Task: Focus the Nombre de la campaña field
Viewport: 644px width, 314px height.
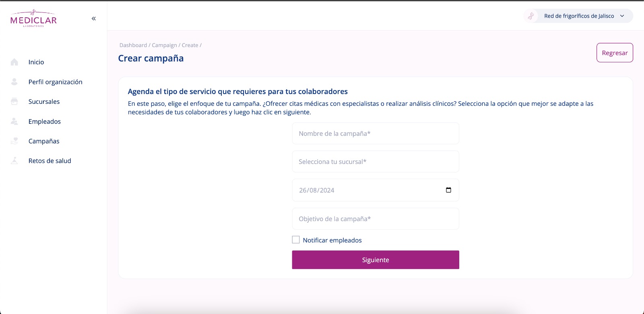Action: click(376, 133)
